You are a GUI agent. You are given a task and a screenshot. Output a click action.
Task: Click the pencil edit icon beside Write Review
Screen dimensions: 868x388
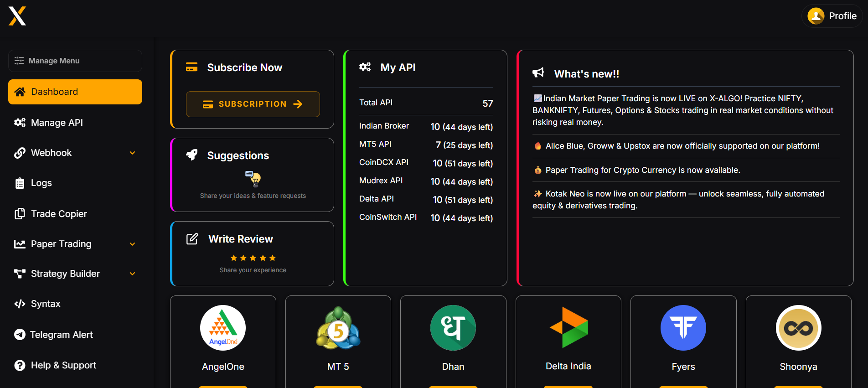[x=192, y=239]
